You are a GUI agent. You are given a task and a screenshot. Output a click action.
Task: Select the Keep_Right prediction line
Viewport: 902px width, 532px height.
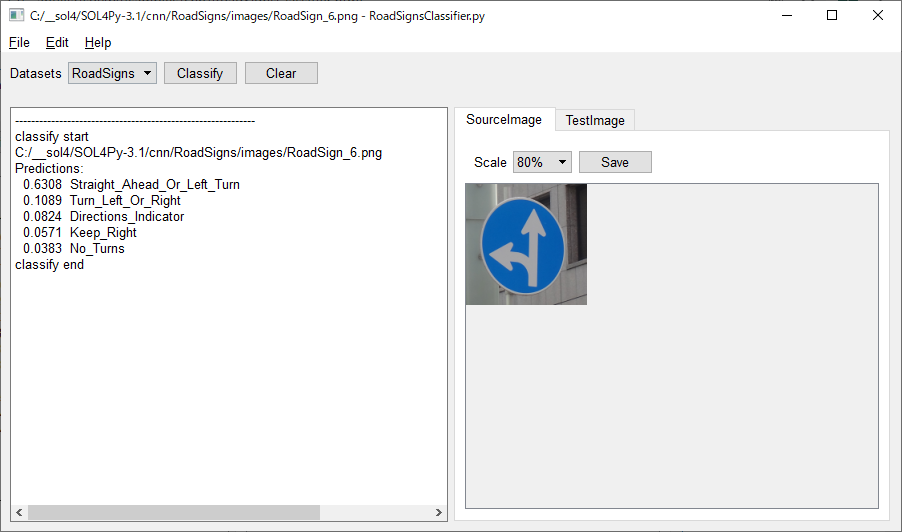point(80,233)
